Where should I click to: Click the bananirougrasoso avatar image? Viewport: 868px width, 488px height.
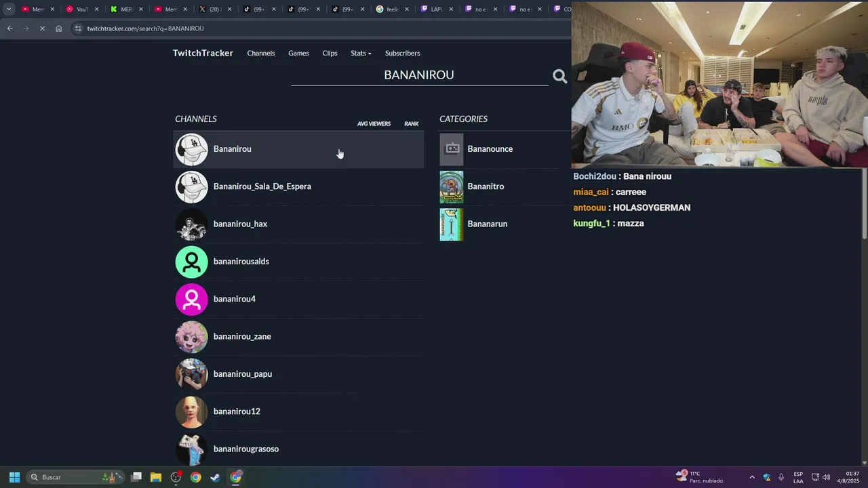point(192,449)
